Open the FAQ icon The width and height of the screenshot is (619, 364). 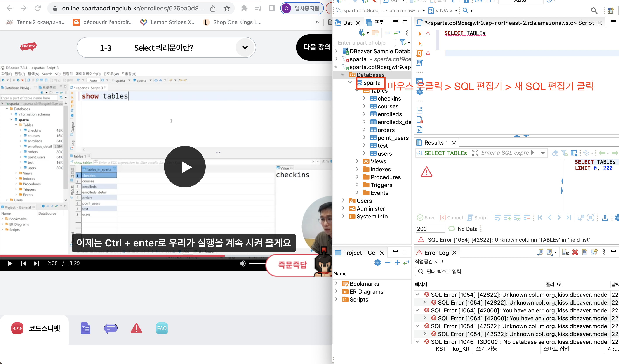click(162, 328)
